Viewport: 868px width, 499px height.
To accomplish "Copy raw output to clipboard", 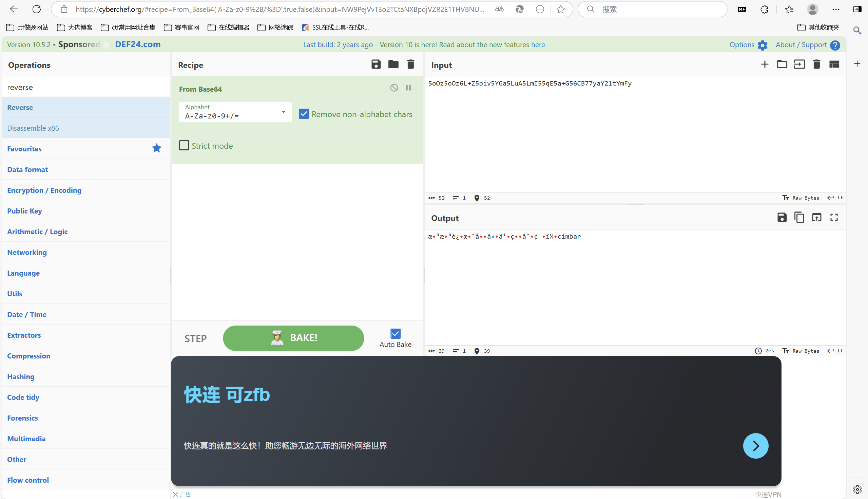I will click(799, 218).
